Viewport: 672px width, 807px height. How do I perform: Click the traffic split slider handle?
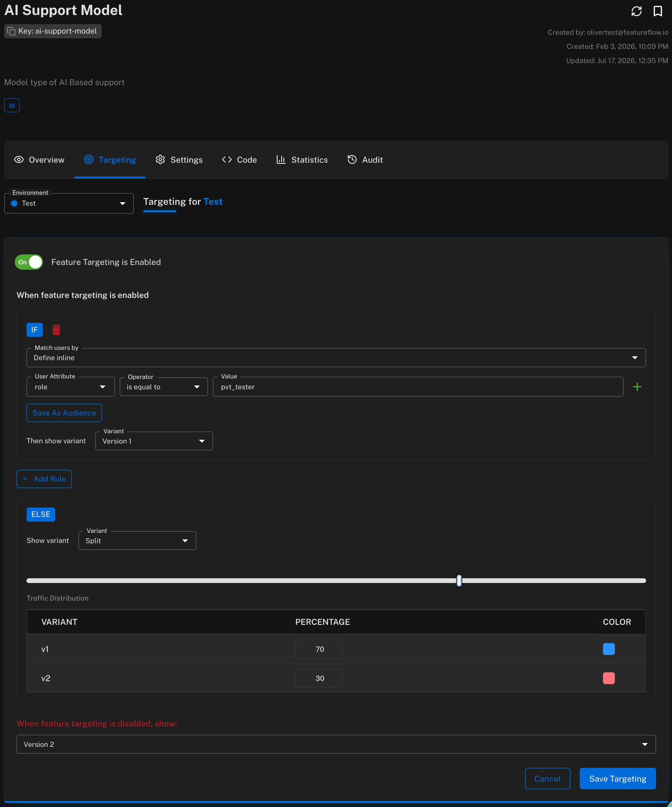point(459,581)
